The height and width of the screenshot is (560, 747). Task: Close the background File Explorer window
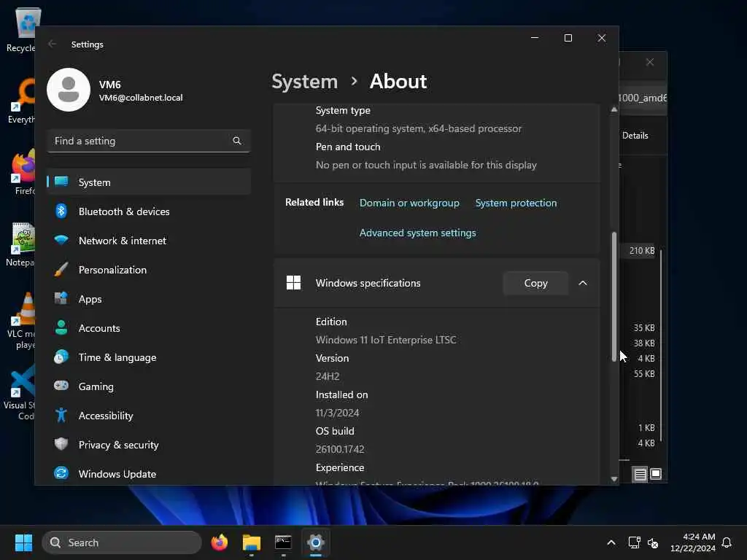point(650,63)
